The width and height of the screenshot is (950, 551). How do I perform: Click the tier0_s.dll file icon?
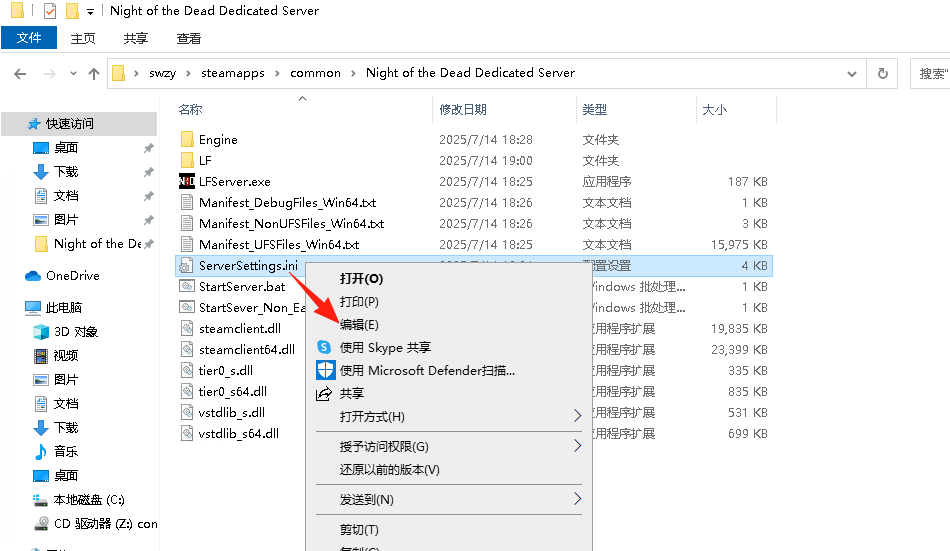(187, 370)
